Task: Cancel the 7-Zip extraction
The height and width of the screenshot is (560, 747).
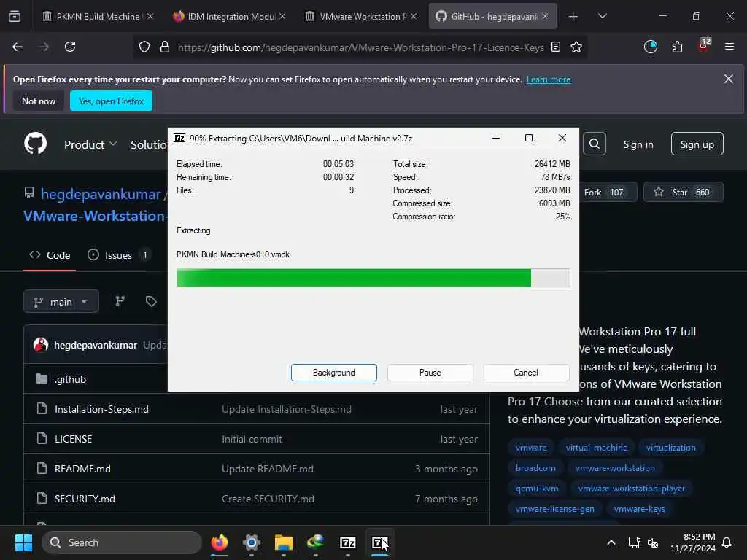Action: [x=526, y=373]
